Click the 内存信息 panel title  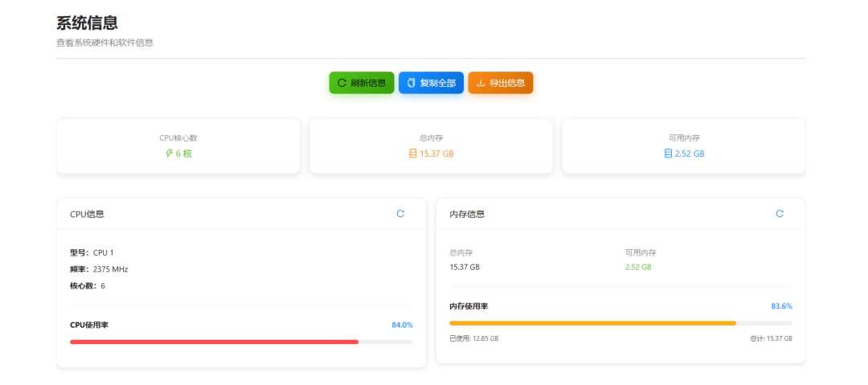coord(467,214)
